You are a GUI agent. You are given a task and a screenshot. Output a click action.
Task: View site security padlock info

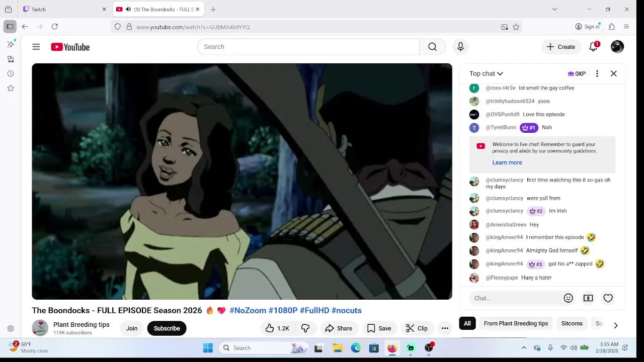(129, 27)
